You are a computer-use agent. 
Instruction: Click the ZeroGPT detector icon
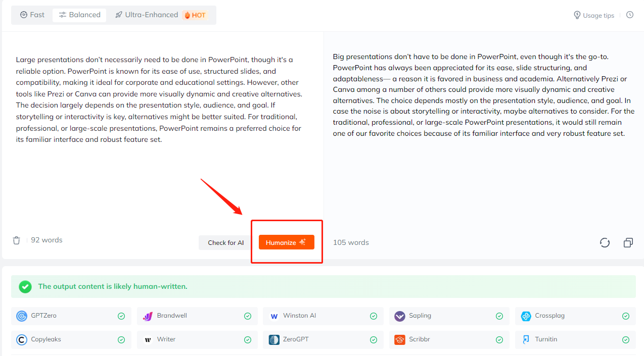point(274,340)
